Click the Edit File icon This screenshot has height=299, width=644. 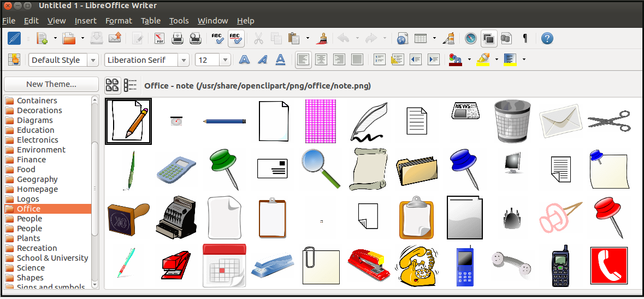138,39
